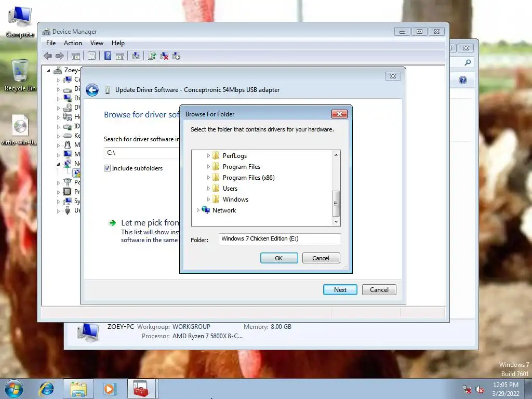The image size is (532, 399).
Task: Select virtio-win disc image desktop icon
Action: click(19, 130)
